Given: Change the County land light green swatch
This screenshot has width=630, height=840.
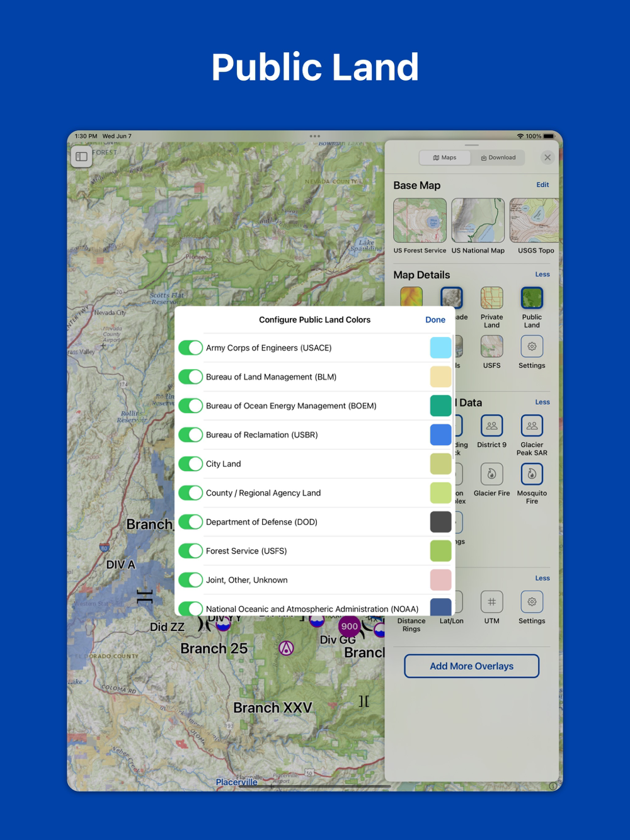Looking at the screenshot, I should tap(441, 492).
